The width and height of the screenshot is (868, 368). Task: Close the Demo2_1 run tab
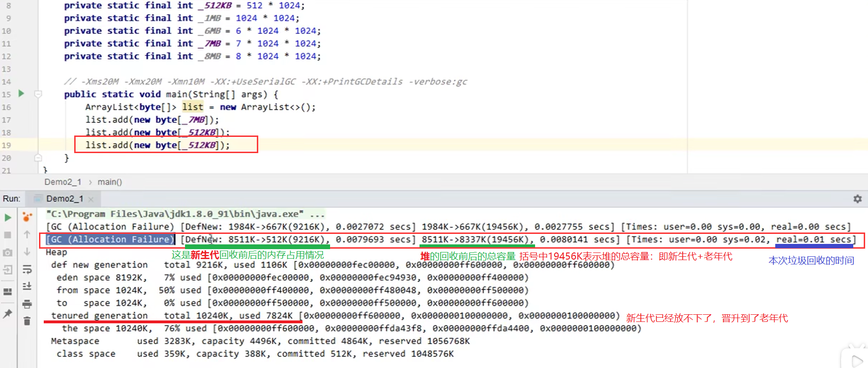91,199
